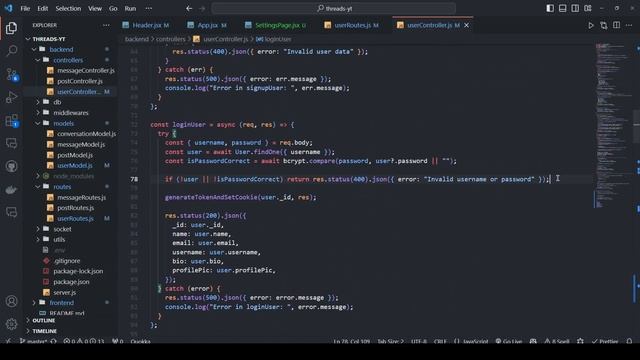Open the Accounts icon
The height and width of the screenshot is (360, 640).
pyautogui.click(x=11, y=301)
